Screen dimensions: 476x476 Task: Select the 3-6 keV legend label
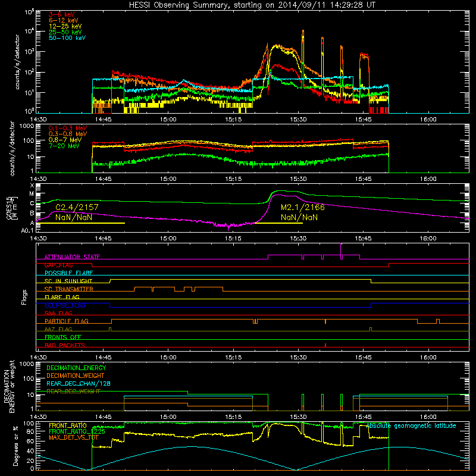point(62,14)
